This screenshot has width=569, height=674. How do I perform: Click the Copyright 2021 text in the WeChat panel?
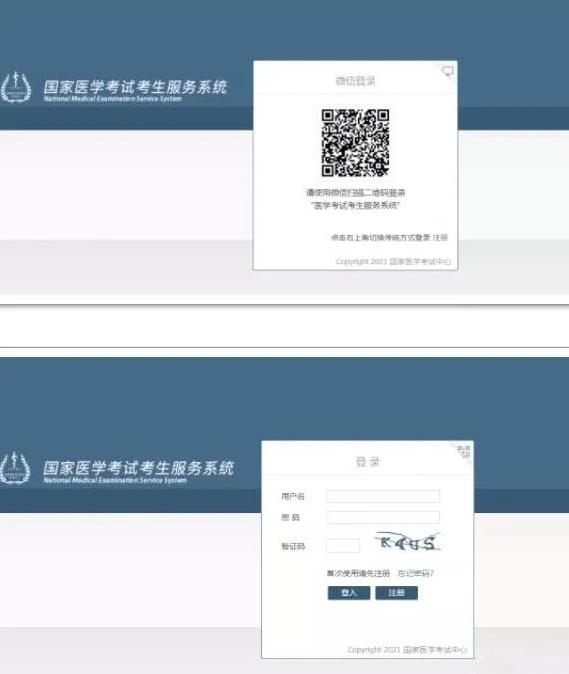point(393,261)
